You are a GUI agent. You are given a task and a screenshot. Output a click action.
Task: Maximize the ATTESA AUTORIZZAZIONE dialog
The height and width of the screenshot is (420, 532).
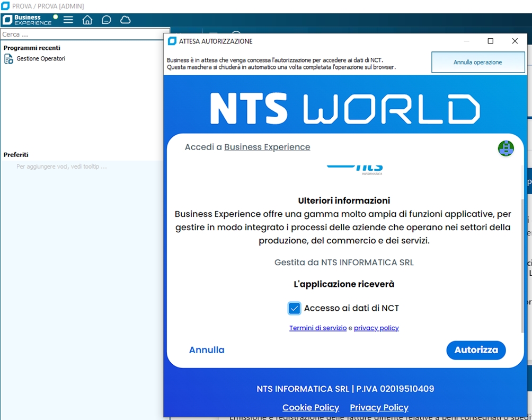pyautogui.click(x=490, y=41)
